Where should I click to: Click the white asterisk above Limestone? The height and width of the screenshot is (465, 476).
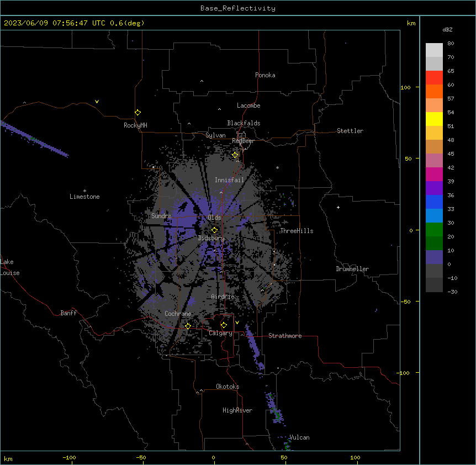[84, 191]
